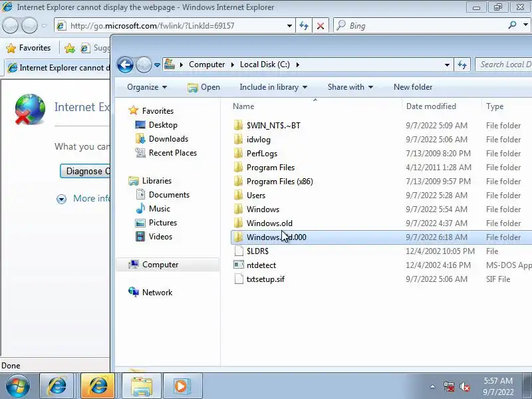Click first Internet Explorer taskbar icon

[x=57, y=386]
